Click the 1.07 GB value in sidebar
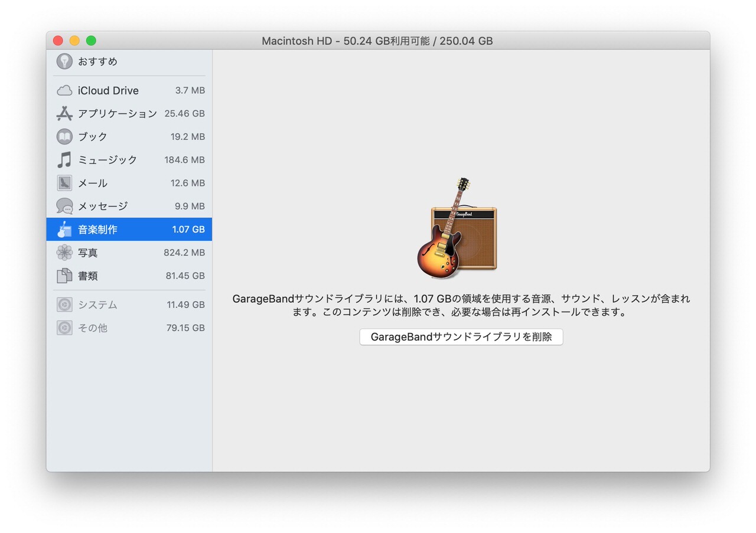The width and height of the screenshot is (756, 533). [x=188, y=229]
